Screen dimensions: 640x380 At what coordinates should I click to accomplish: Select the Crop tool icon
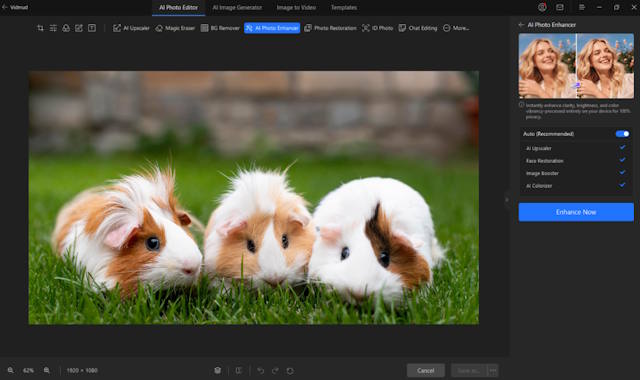tap(40, 28)
